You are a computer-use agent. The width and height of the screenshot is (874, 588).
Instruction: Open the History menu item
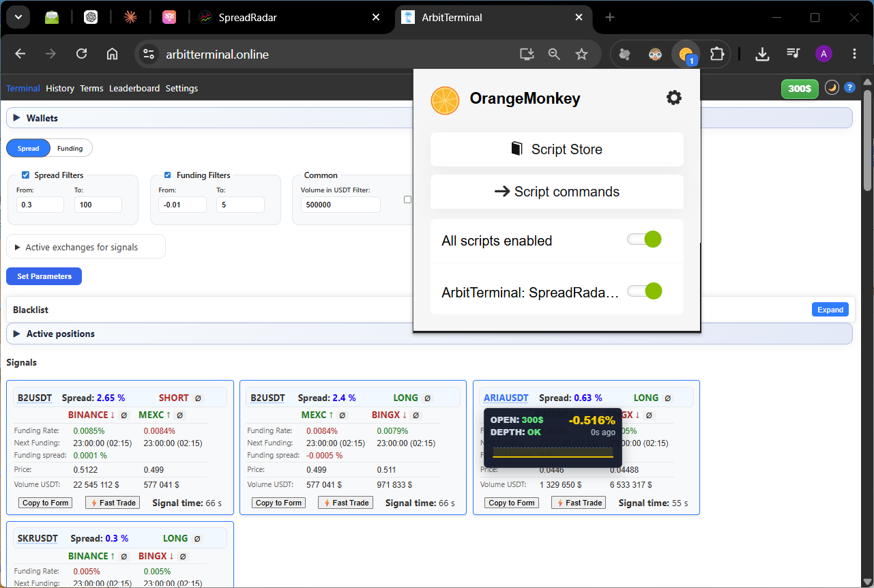(x=60, y=88)
